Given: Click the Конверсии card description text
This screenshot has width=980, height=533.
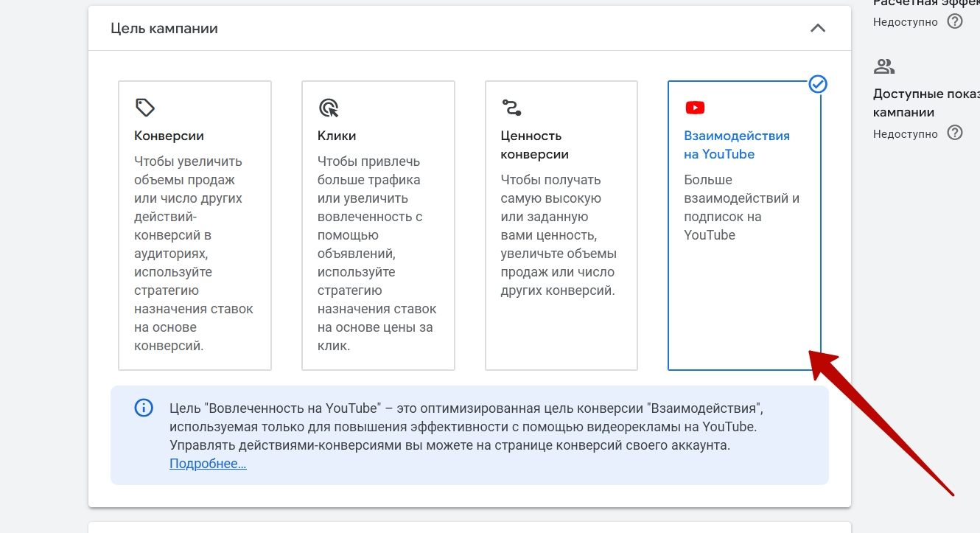Looking at the screenshot, I should 194,254.
